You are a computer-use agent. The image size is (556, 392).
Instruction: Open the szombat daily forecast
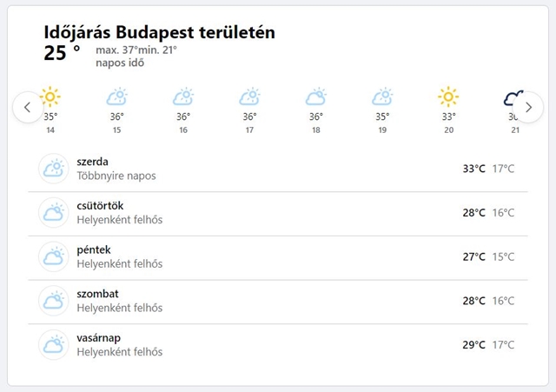point(278,301)
